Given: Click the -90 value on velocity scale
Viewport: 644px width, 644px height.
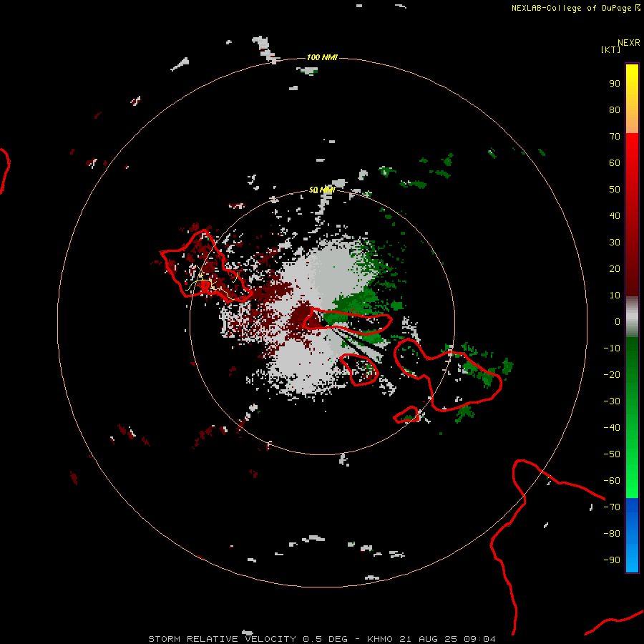Looking at the screenshot, I should pos(612,560).
